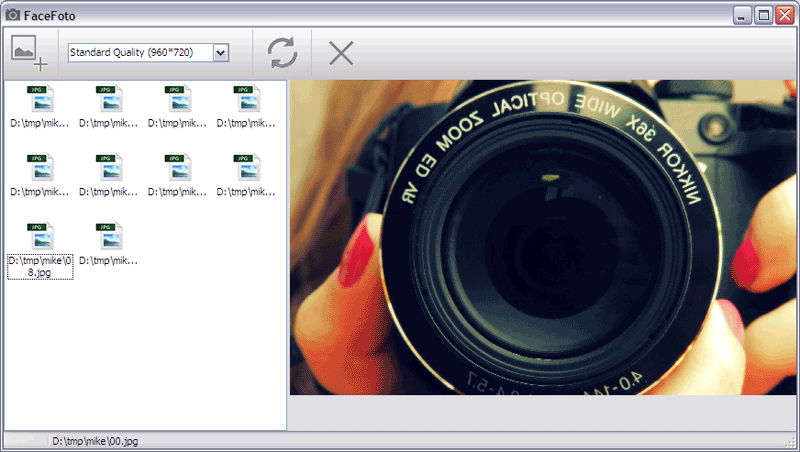Click the X remove icon in toolbar
This screenshot has height=452, width=800.
tap(341, 53)
